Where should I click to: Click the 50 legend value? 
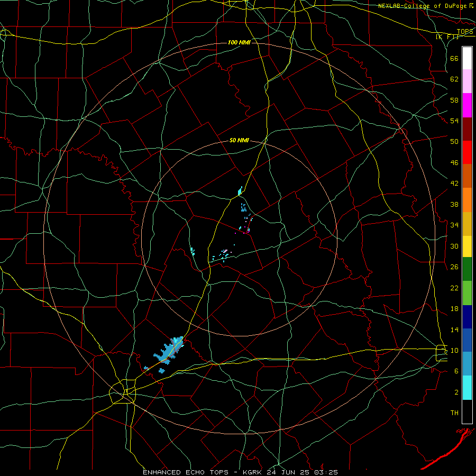point(454,141)
